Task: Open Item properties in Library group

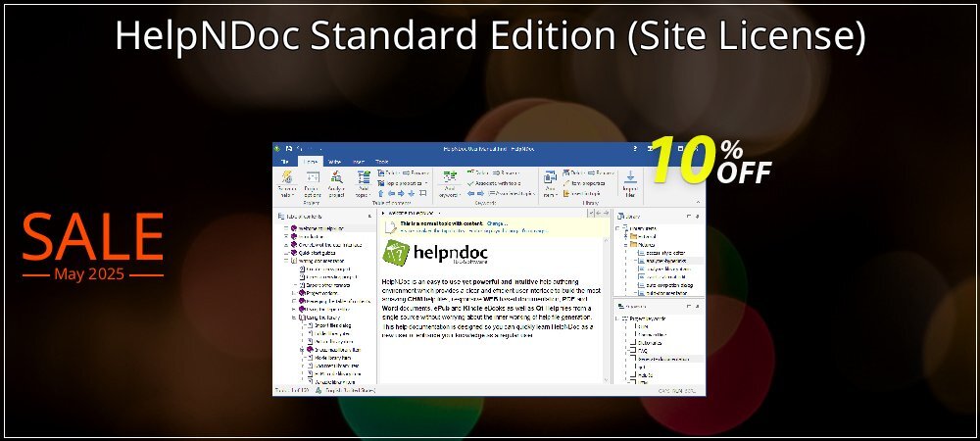Action: (584, 183)
